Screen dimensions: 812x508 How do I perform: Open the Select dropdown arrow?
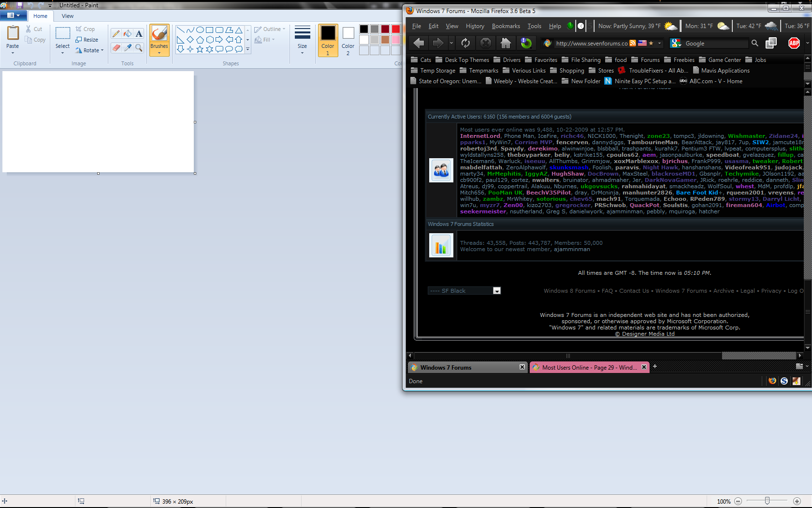pos(62,53)
